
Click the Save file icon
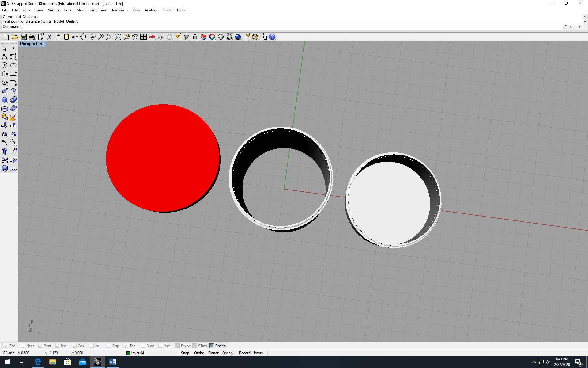[23, 37]
